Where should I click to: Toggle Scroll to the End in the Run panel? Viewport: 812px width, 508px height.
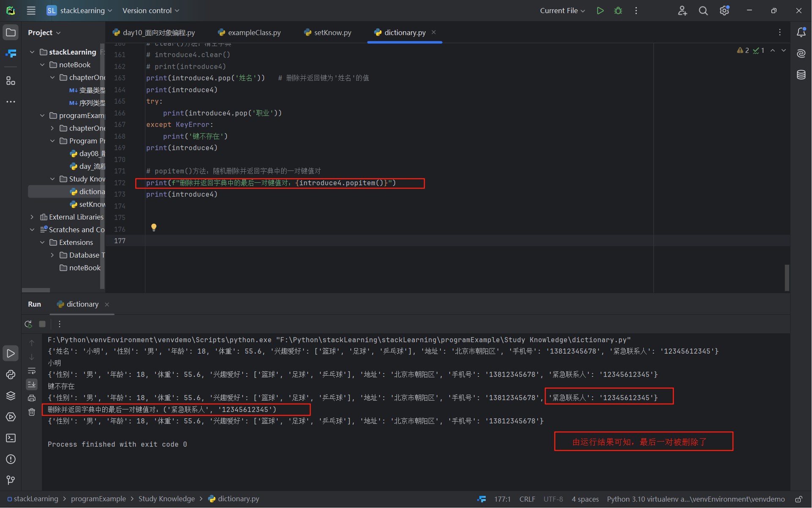pyautogui.click(x=32, y=384)
